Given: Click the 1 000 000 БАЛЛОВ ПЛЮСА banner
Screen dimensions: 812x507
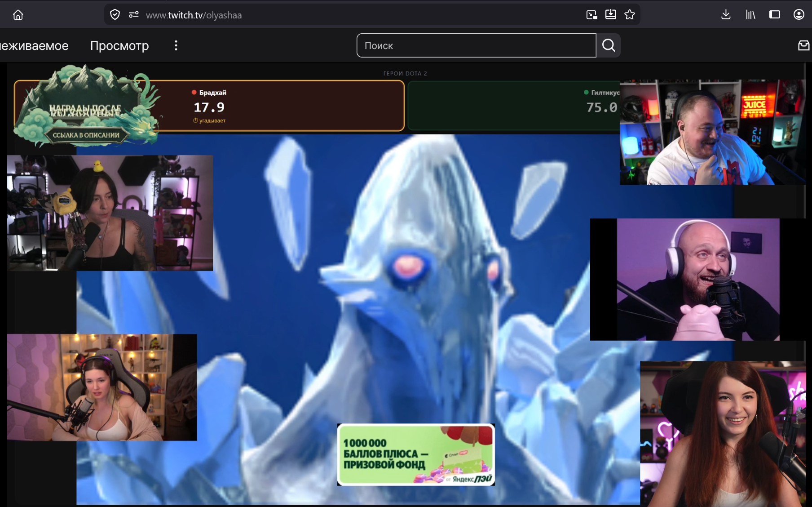Looking at the screenshot, I should (x=416, y=454).
